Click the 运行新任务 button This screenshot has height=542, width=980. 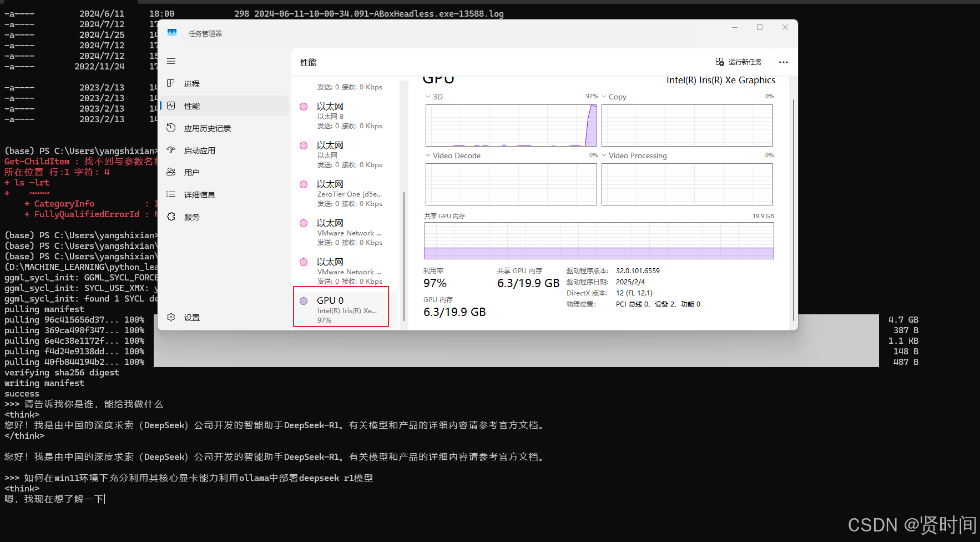click(x=739, y=62)
